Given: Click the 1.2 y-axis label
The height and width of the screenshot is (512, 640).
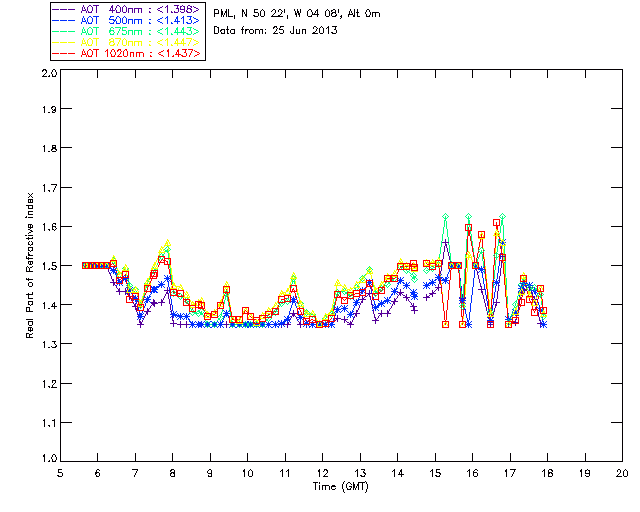Looking at the screenshot, I should pos(49,384).
